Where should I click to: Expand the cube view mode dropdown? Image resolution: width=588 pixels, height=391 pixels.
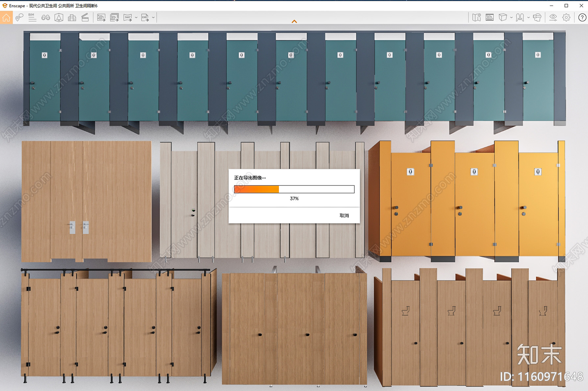(511, 17)
